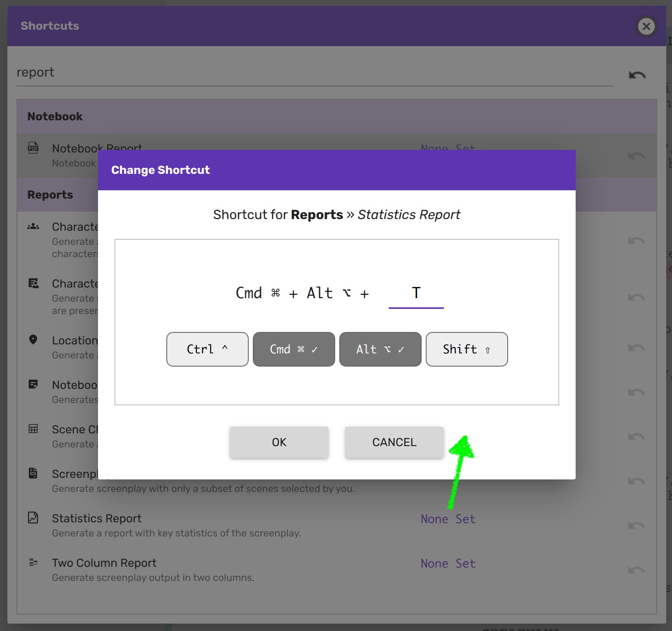Confirm the shortcut with OK

(x=279, y=442)
